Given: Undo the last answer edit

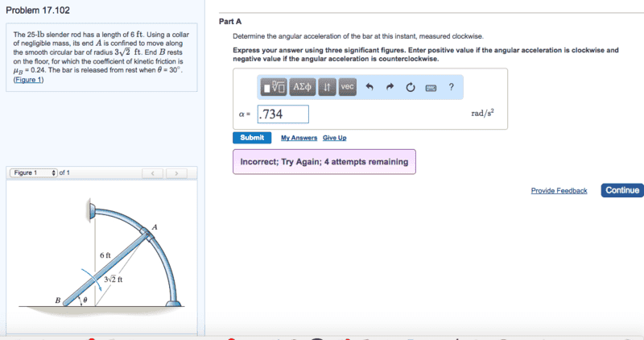Looking at the screenshot, I should pos(369,87).
